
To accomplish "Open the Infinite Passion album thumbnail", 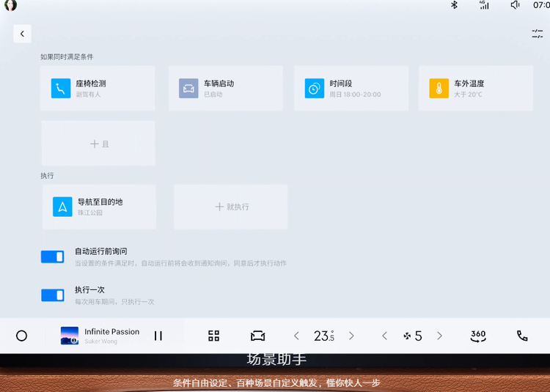I will click(x=70, y=336).
